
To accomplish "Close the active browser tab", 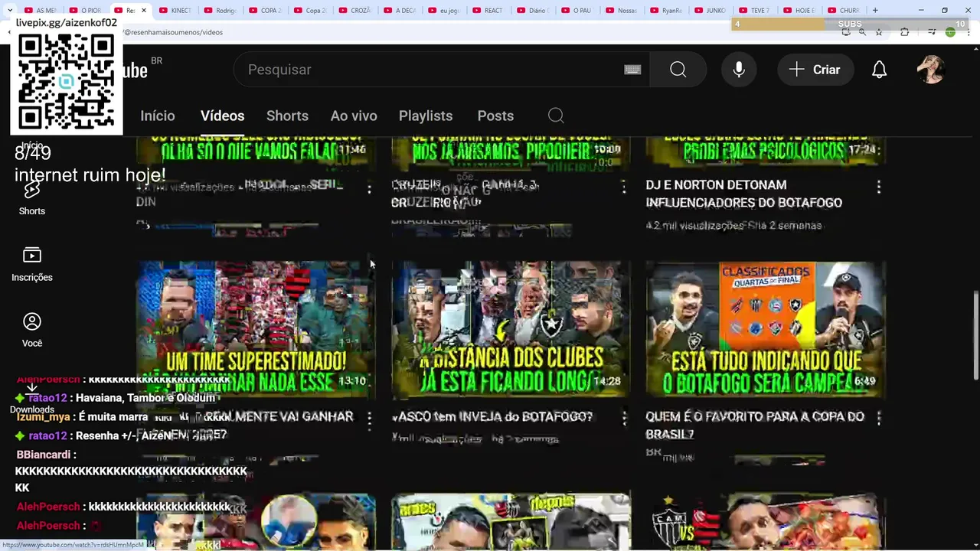I will pos(143,10).
